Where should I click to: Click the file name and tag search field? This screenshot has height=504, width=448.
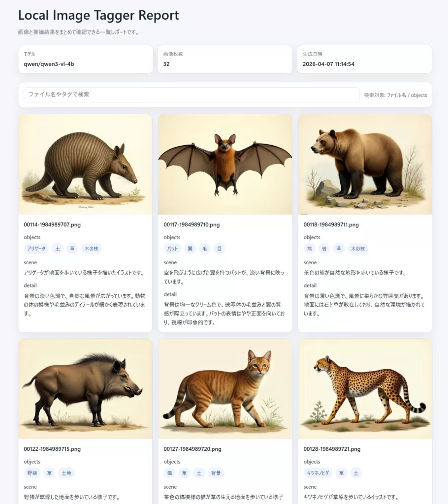tap(191, 94)
